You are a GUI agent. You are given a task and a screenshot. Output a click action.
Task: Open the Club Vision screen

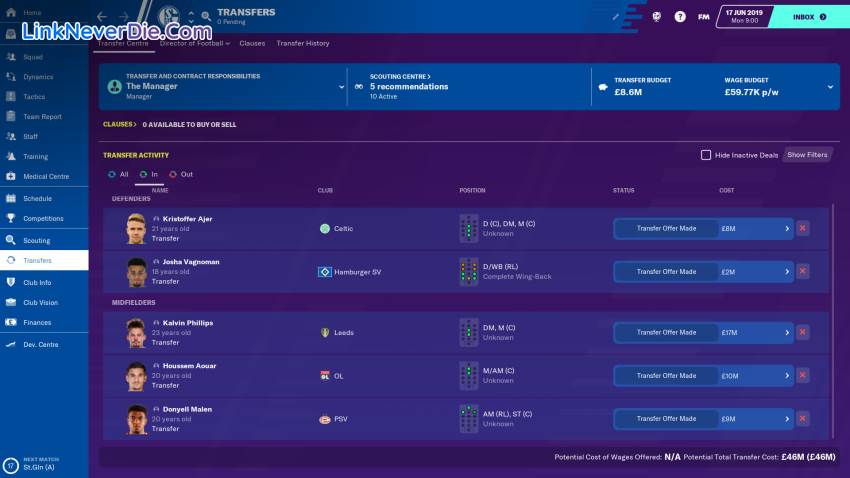click(x=43, y=302)
